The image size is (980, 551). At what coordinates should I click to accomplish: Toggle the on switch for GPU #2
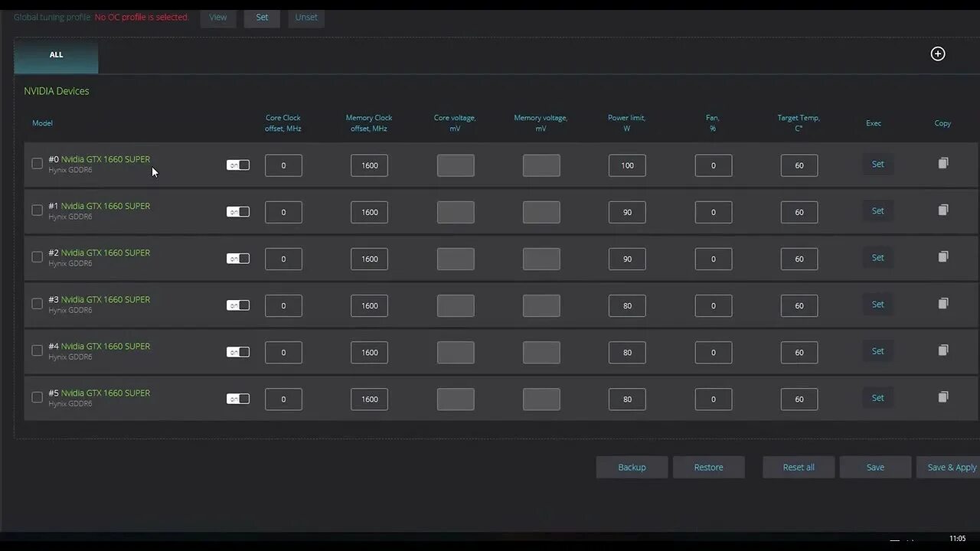(x=238, y=259)
